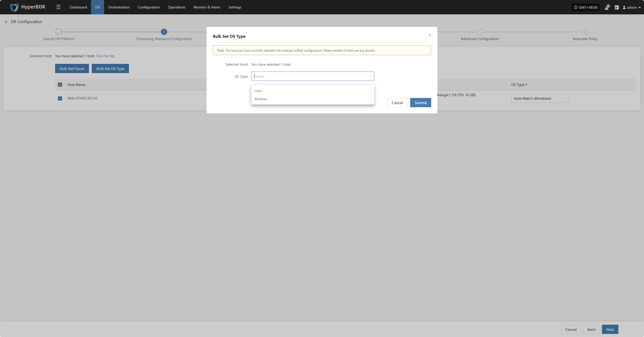Sort by the OS Type column arrows
Image resolution: width=644 pixels, height=337 pixels.
pyautogui.click(x=526, y=84)
